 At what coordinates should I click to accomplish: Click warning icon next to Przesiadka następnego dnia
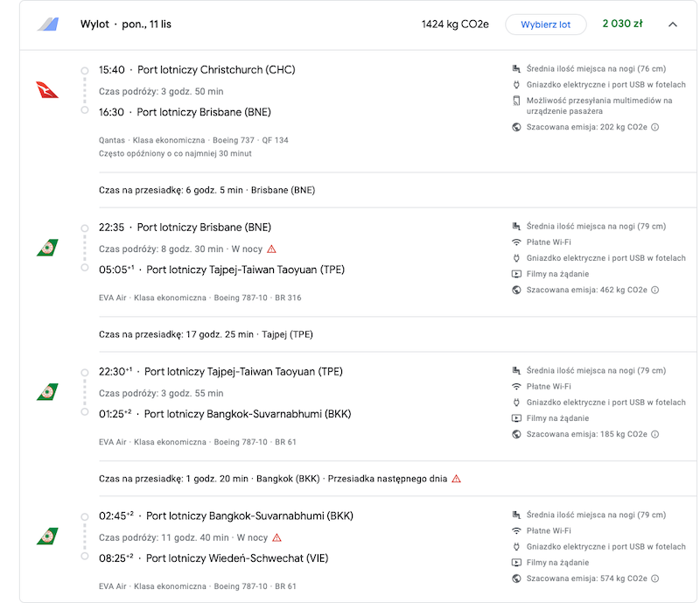456,479
